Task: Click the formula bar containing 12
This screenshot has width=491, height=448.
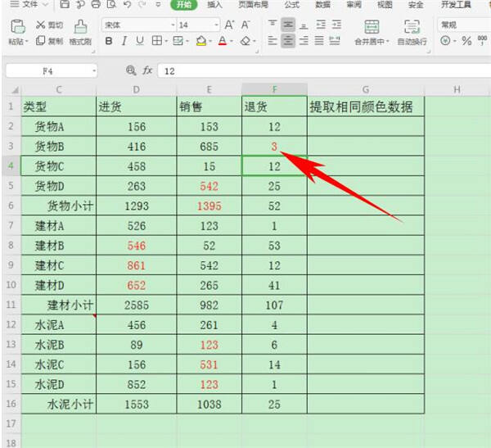Action: (324, 71)
